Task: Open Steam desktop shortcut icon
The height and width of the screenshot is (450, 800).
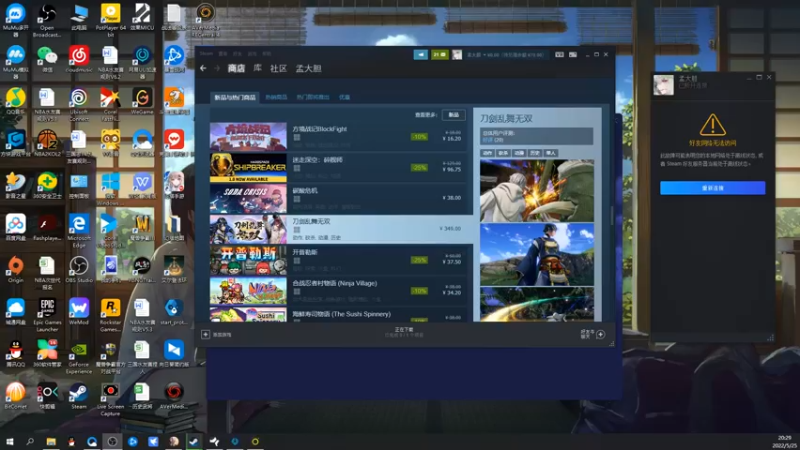Action: point(79,396)
